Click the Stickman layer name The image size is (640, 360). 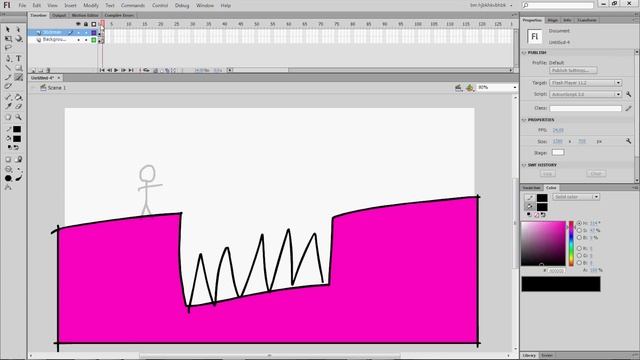click(52, 32)
